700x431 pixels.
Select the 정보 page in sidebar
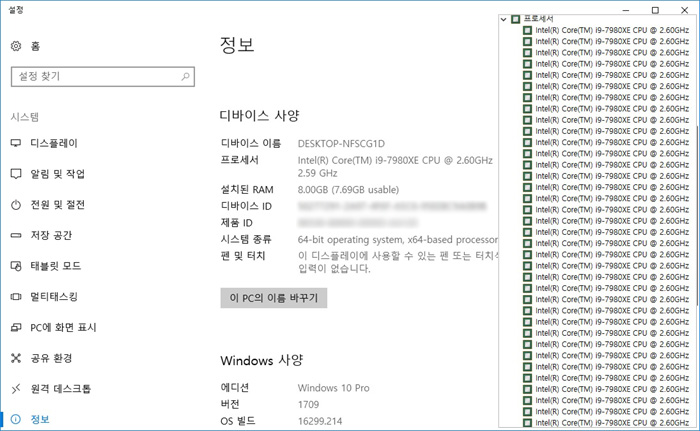40,419
